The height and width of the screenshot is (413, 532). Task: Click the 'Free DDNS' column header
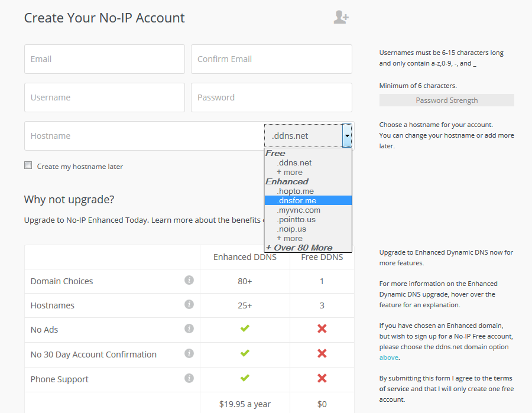[x=322, y=257]
